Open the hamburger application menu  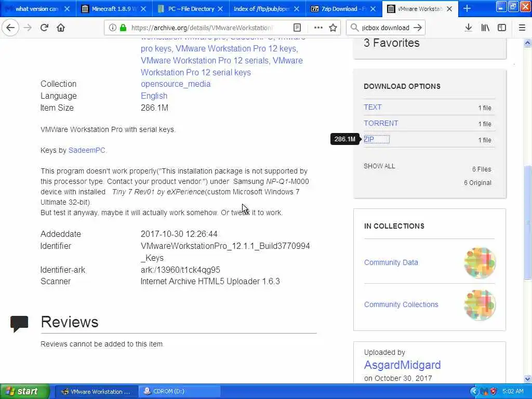pyautogui.click(x=522, y=28)
